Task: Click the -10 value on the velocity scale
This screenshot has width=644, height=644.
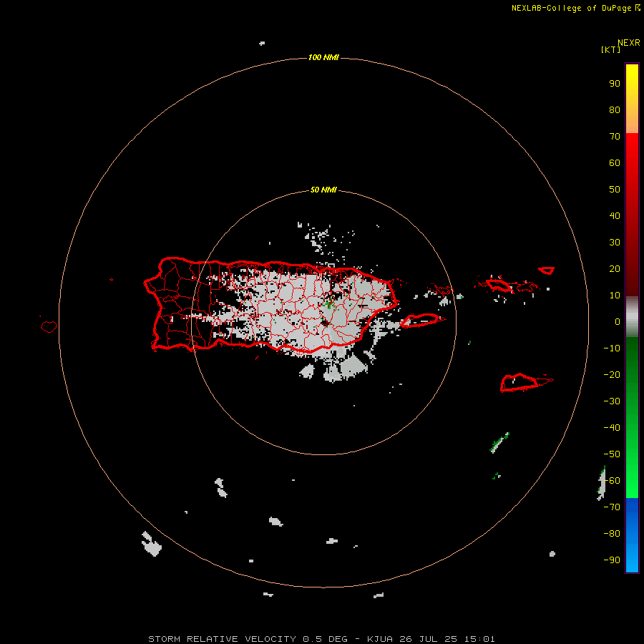Action: coord(612,348)
